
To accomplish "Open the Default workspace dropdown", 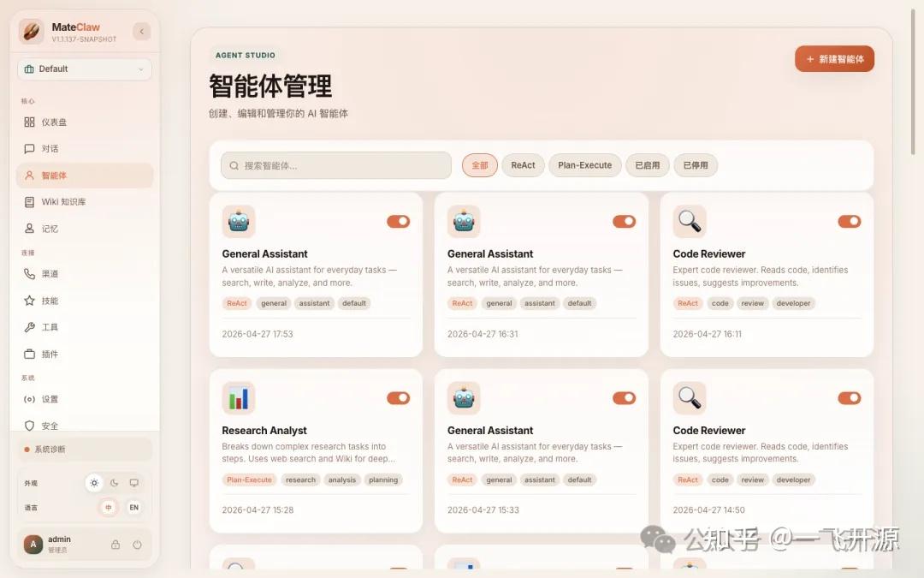I will (84, 69).
